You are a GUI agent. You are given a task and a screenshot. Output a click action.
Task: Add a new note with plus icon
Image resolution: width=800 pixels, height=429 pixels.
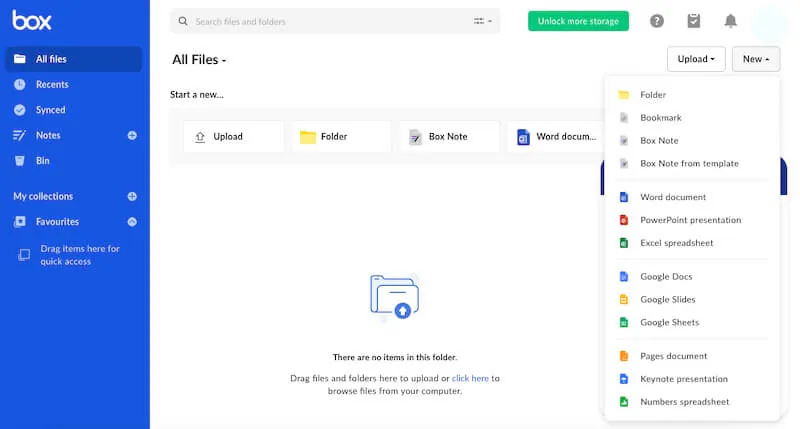coord(132,135)
